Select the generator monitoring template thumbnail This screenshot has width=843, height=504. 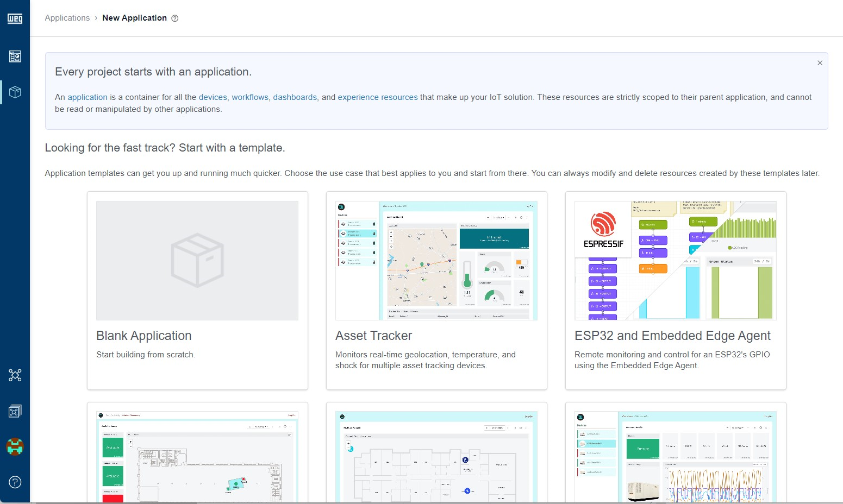(676, 457)
